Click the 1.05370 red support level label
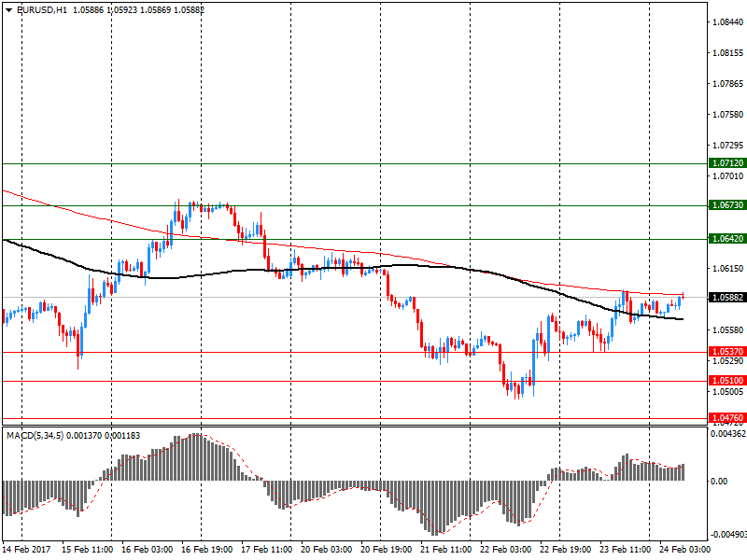This screenshot has height=560, width=747. pos(727,352)
